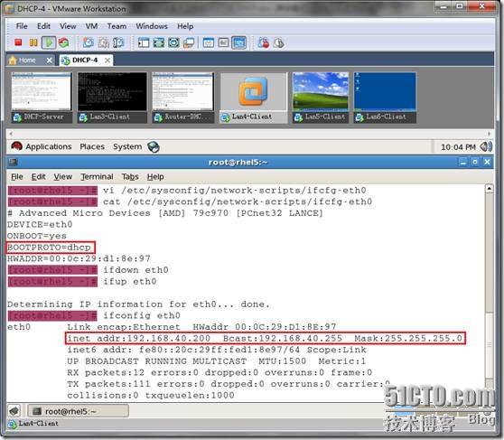
Task: Suspend the virtual machine with pause icon
Action: point(33,42)
